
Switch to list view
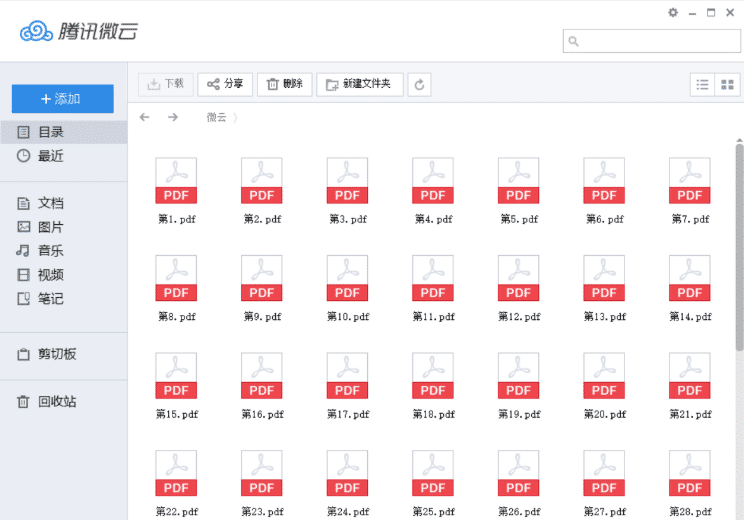tap(702, 84)
